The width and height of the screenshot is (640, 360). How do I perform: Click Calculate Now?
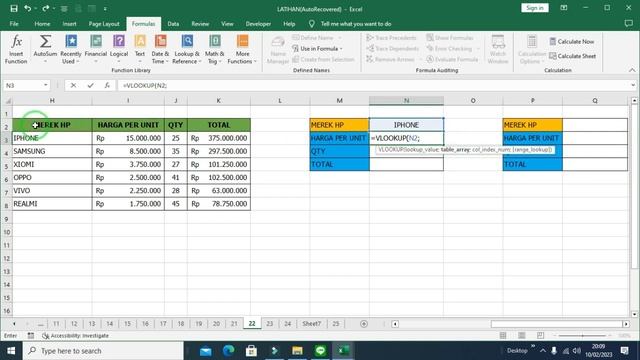(571, 42)
